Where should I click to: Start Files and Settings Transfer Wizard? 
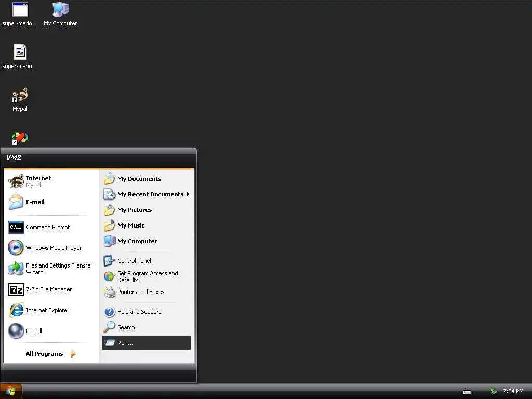point(51,269)
